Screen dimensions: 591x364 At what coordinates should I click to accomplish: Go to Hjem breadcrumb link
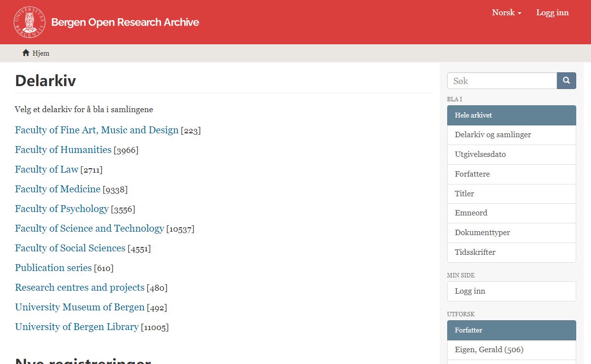coord(41,53)
